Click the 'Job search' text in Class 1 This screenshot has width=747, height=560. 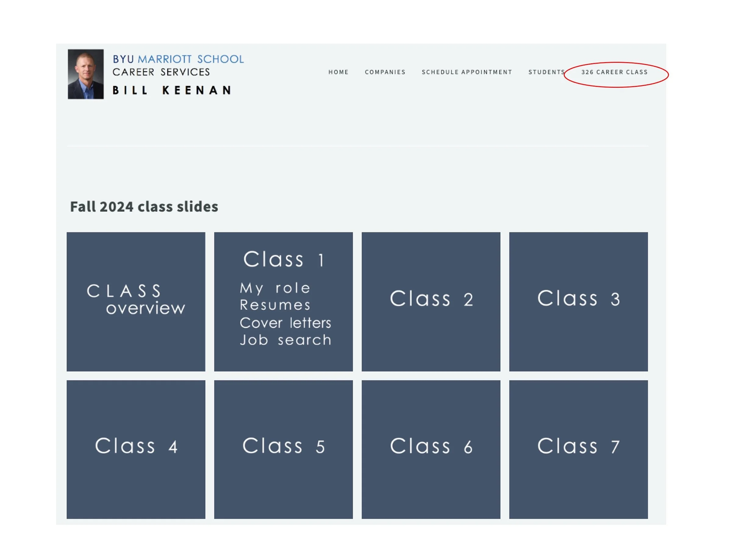click(285, 340)
